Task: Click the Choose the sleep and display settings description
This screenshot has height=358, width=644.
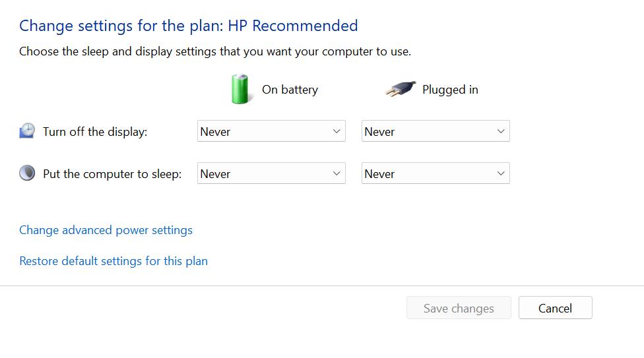Action: 215,51
